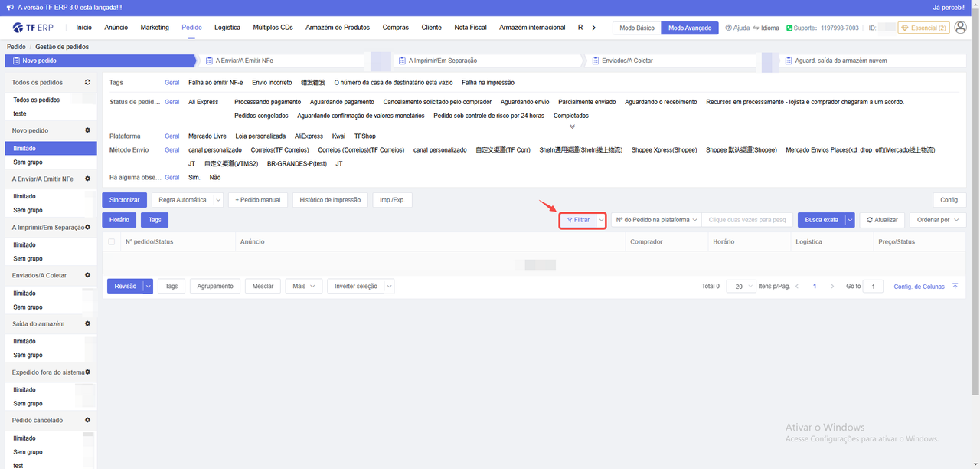Open gear settings for Pedido cancelado group

(x=87, y=420)
